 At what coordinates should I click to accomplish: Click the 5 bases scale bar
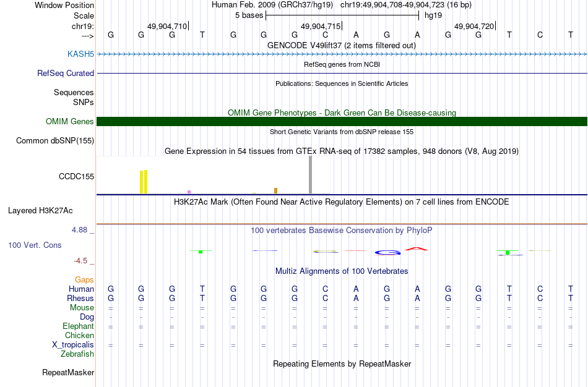pyautogui.click(x=342, y=15)
